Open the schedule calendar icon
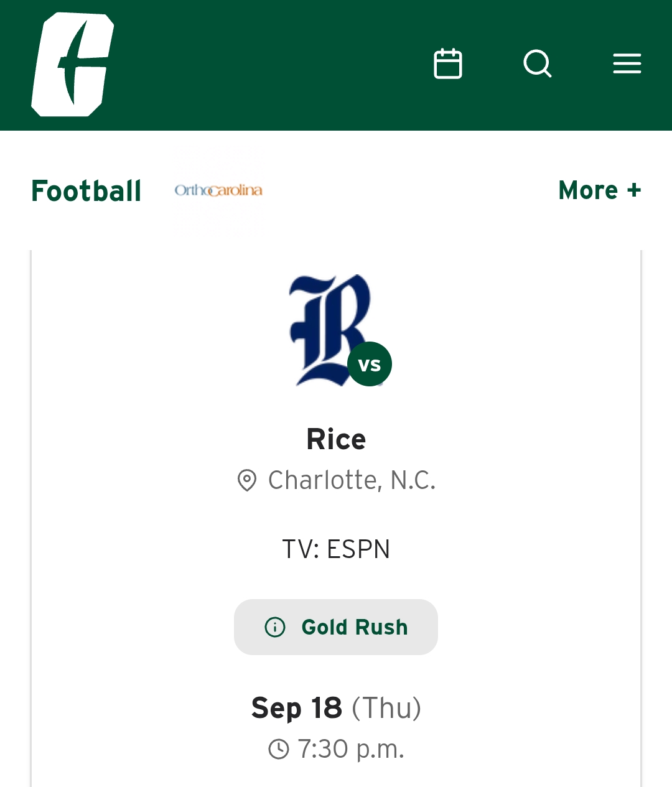The height and width of the screenshot is (787, 672). [448, 63]
